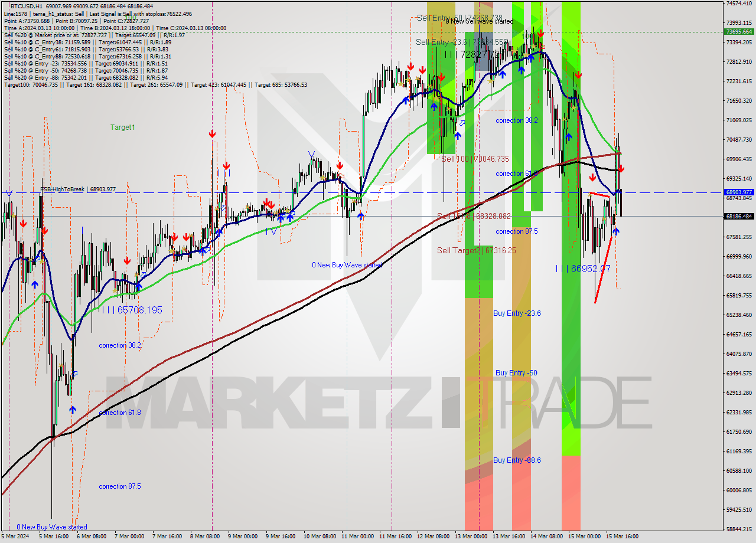Click the green Target1 label
The height and width of the screenshot is (543, 756).
coord(122,127)
